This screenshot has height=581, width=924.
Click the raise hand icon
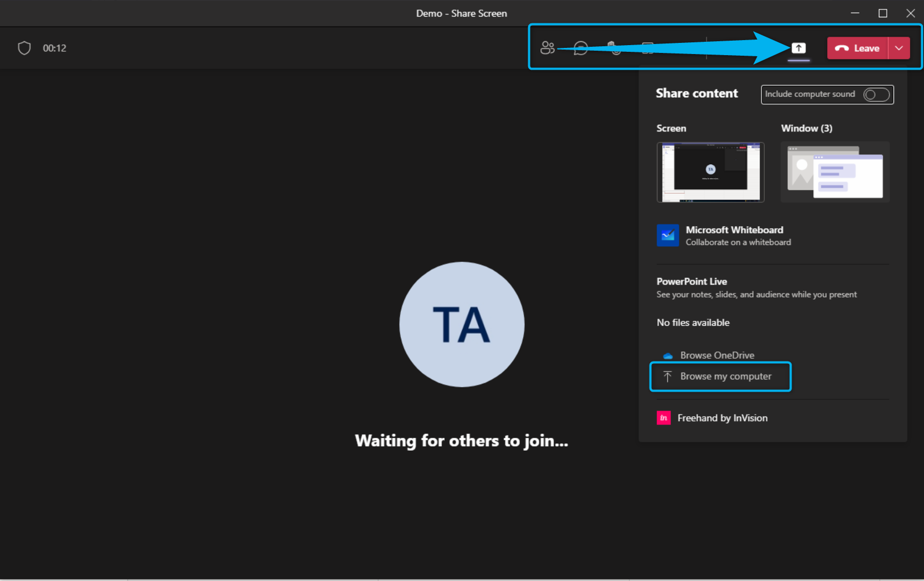[x=615, y=48]
